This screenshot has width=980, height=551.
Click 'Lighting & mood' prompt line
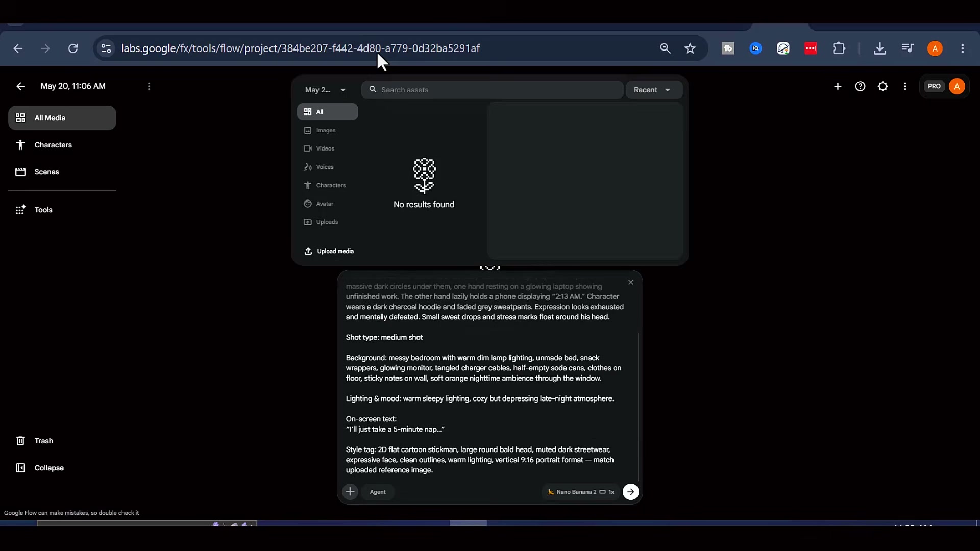pyautogui.click(x=480, y=398)
